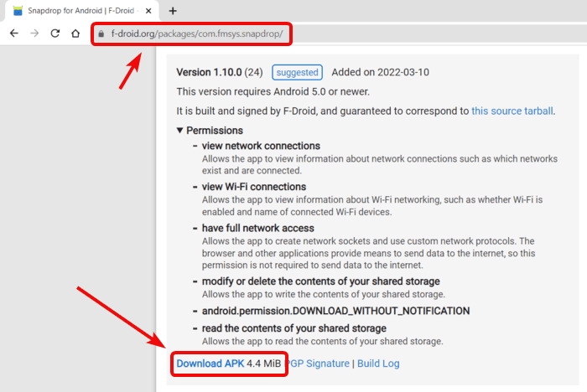The width and height of the screenshot is (587, 392).
Task: Click read the contents of shared storage permission
Action: (293, 328)
